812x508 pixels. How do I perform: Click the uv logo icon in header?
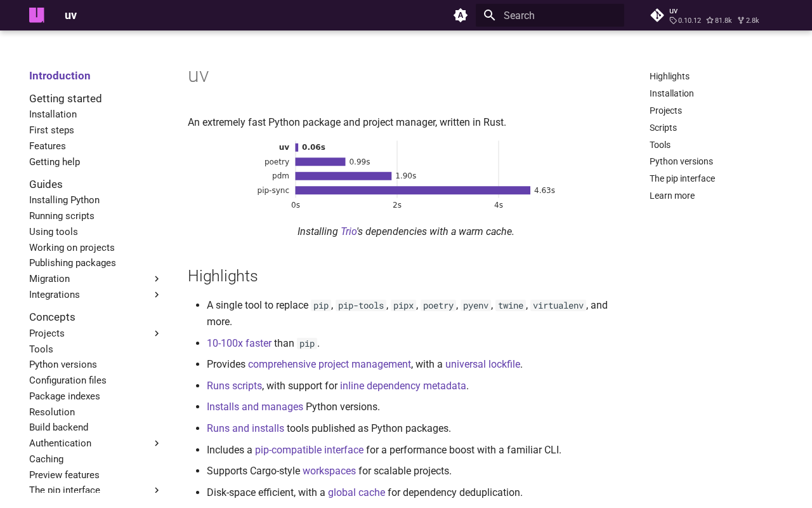pyautogui.click(x=37, y=15)
